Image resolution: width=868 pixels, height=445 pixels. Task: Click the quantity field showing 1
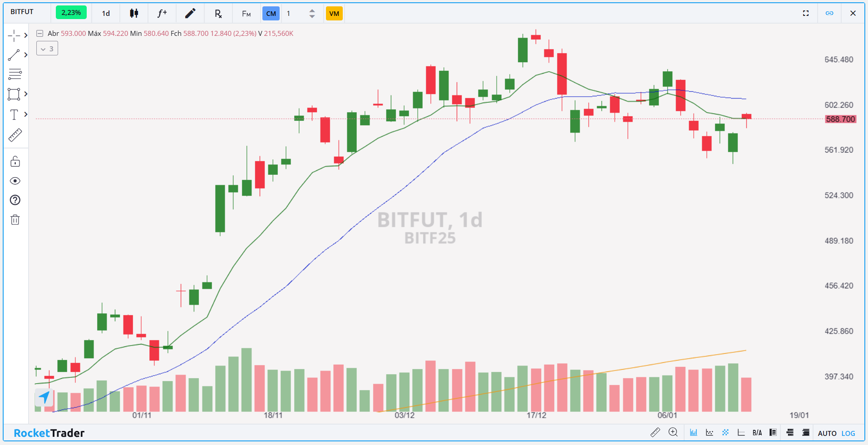tap(293, 14)
